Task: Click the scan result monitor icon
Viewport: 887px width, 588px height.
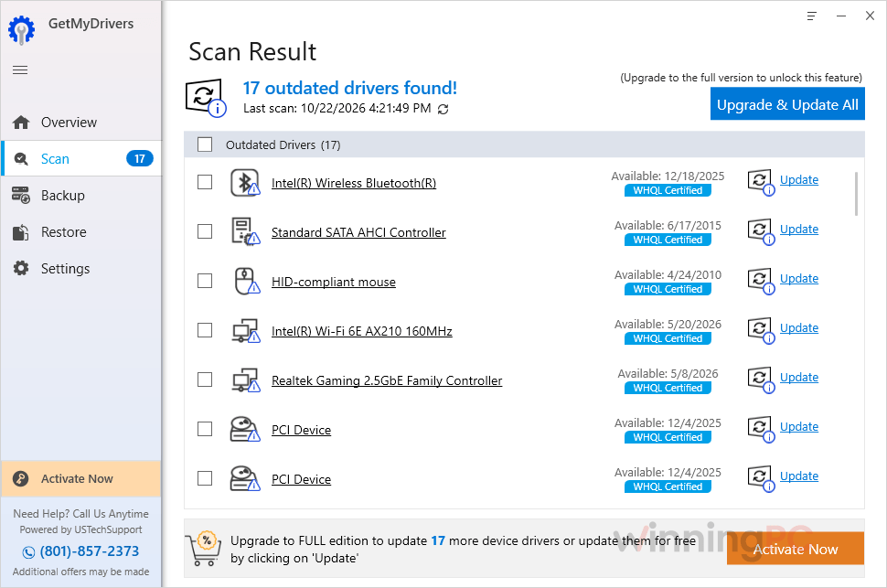Action: [x=206, y=97]
